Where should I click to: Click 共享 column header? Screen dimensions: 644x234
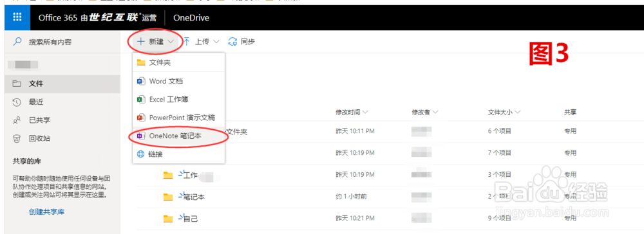click(570, 112)
